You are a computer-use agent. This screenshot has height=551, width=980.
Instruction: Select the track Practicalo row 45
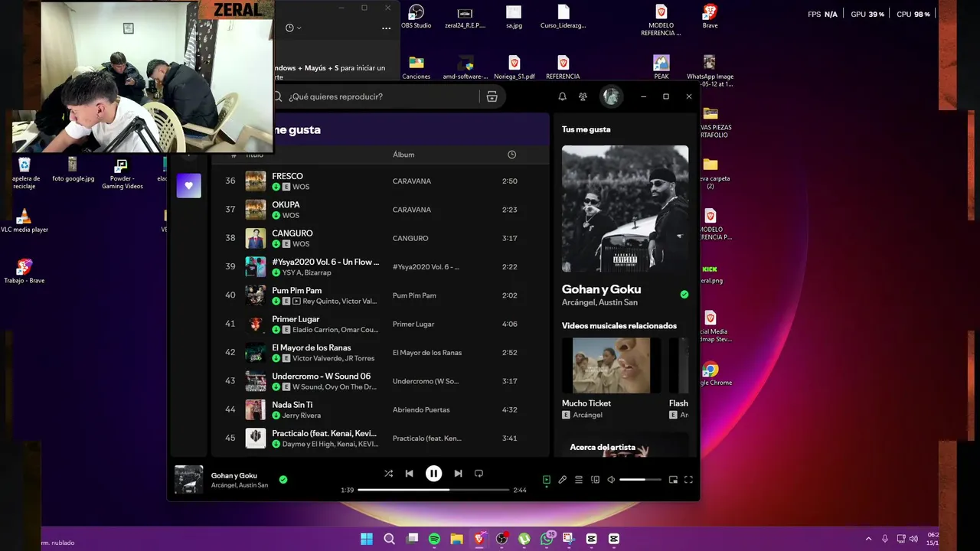pos(379,438)
